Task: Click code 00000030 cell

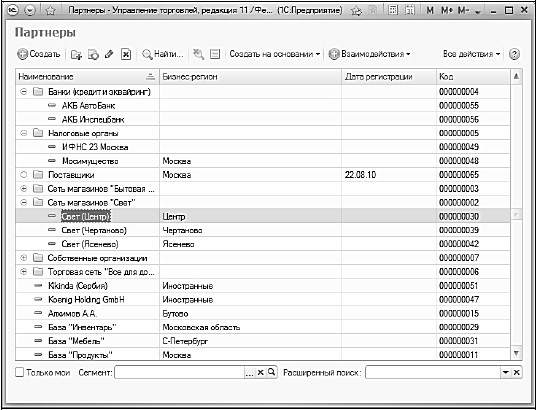Action: 473,216
